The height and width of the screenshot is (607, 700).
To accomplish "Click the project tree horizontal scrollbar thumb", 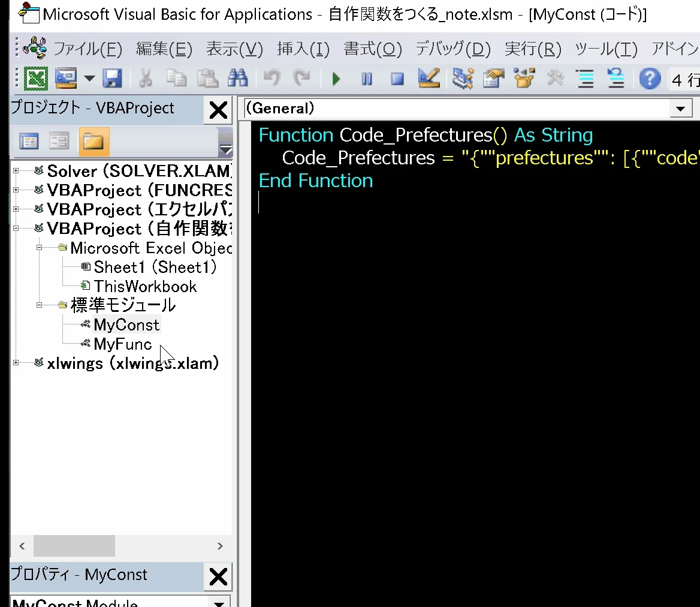I will pyautogui.click(x=74, y=546).
